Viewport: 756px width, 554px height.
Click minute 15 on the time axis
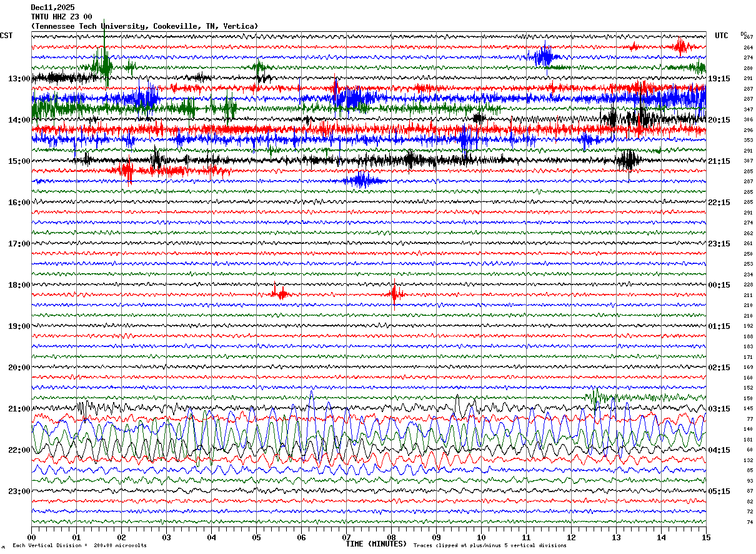(705, 537)
